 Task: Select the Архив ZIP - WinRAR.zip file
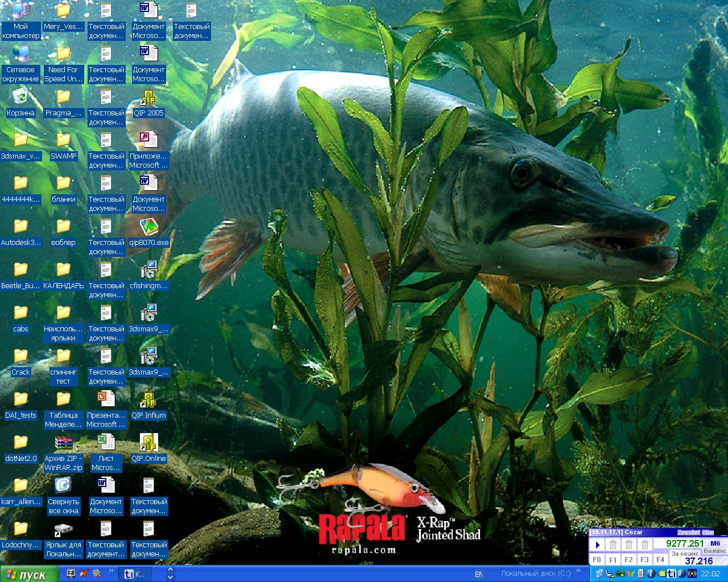[63, 443]
